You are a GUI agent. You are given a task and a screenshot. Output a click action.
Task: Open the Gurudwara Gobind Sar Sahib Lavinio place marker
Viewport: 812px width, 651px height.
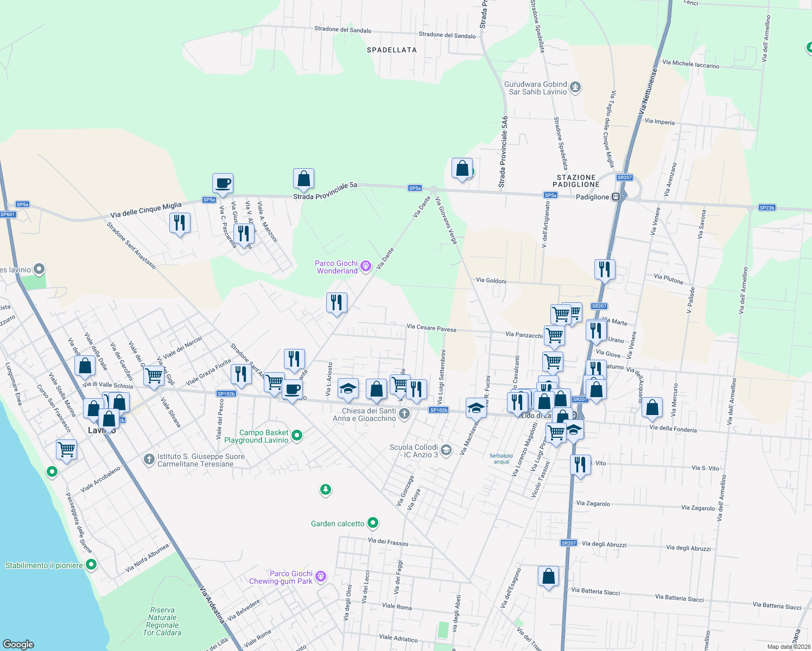[575, 87]
